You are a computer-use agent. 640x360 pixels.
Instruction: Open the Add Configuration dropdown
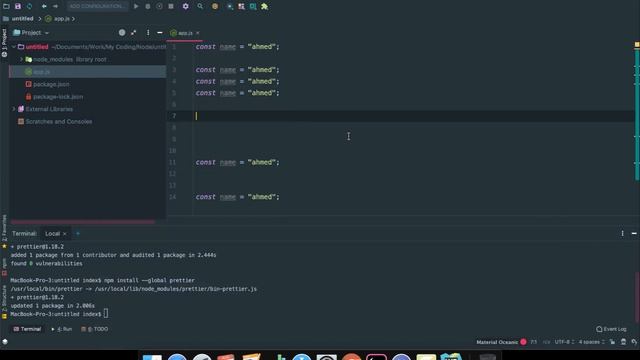[x=97, y=6]
